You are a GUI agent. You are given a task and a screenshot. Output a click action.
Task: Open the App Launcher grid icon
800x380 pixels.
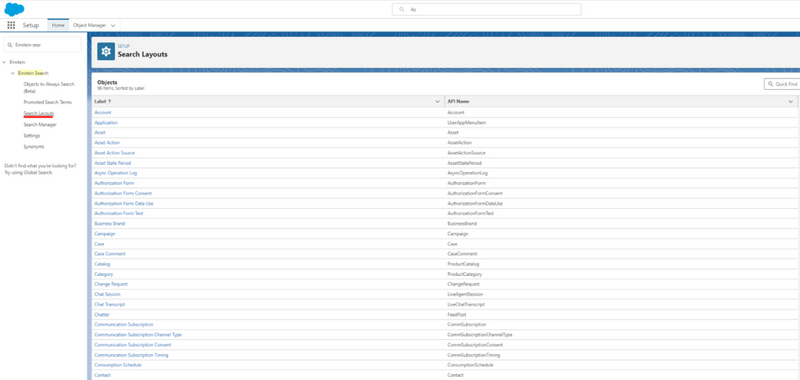11,25
